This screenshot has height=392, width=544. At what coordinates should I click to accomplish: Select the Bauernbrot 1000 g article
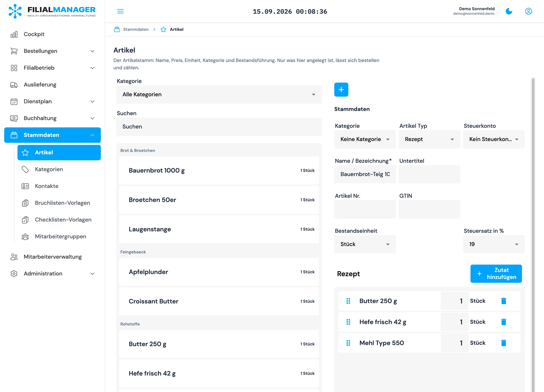tap(219, 170)
